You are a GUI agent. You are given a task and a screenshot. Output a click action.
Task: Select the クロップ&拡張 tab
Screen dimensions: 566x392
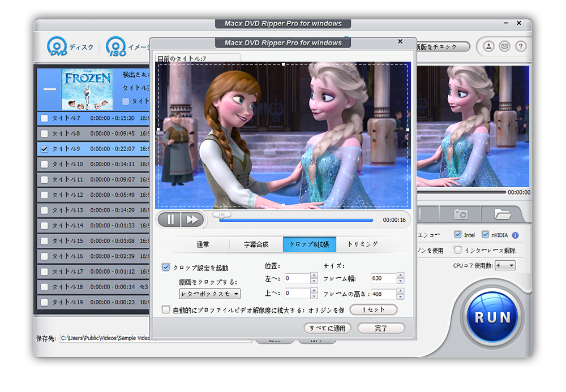(x=310, y=244)
